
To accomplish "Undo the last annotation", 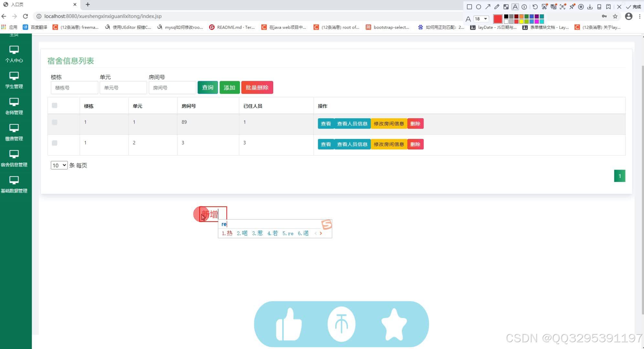I will (x=535, y=7).
